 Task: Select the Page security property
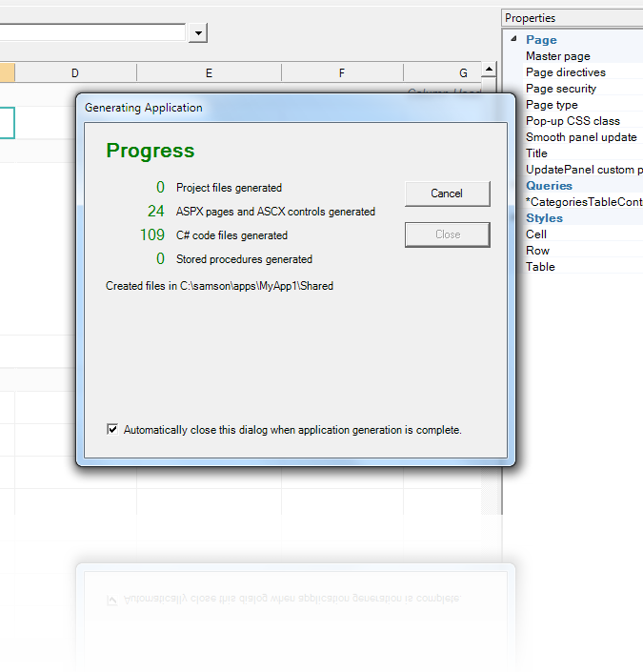pyautogui.click(x=561, y=89)
